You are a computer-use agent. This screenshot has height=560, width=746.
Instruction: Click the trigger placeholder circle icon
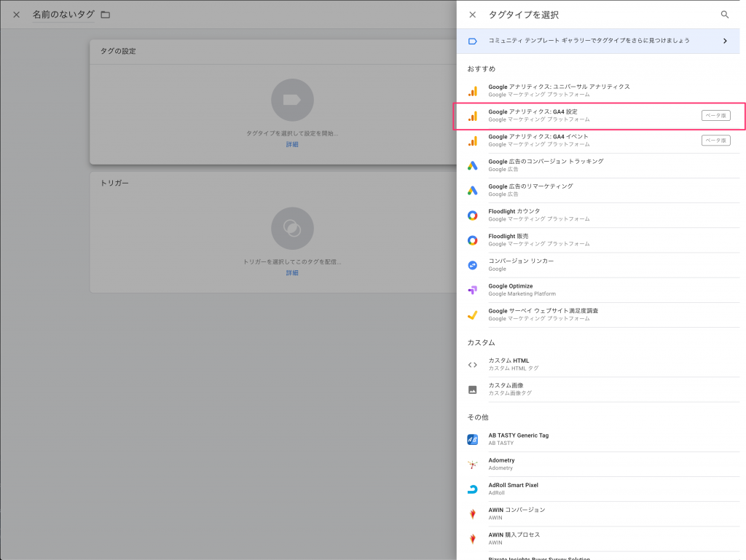(292, 228)
